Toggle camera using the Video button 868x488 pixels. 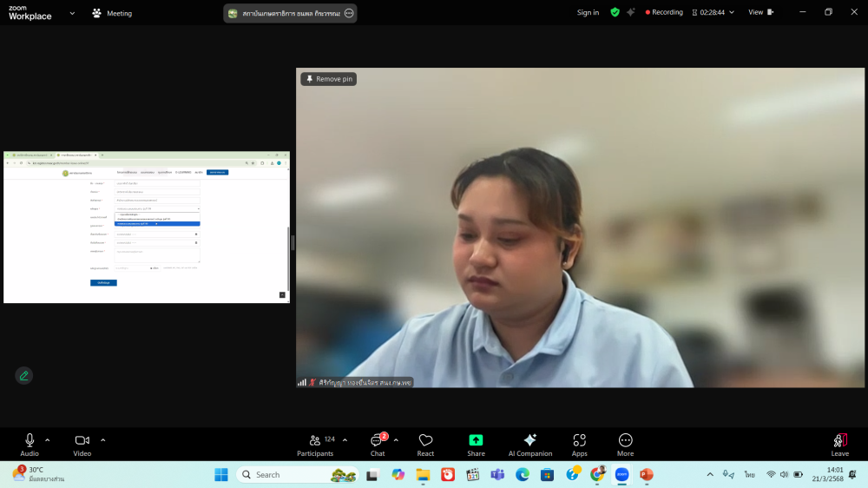[x=82, y=445]
